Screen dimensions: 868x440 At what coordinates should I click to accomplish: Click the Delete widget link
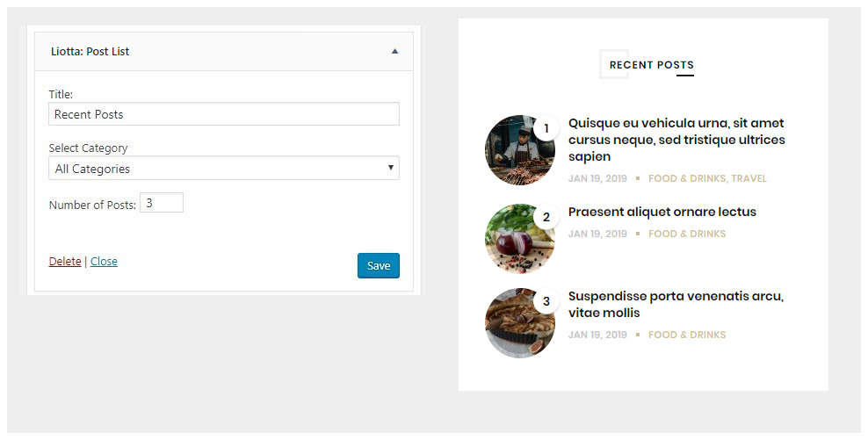pyautogui.click(x=65, y=262)
